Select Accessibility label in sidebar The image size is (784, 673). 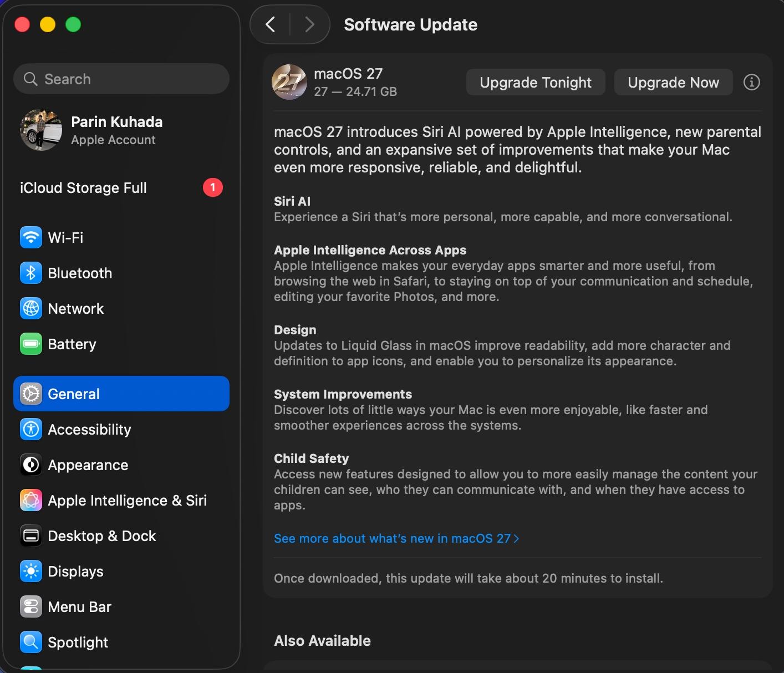pos(89,430)
